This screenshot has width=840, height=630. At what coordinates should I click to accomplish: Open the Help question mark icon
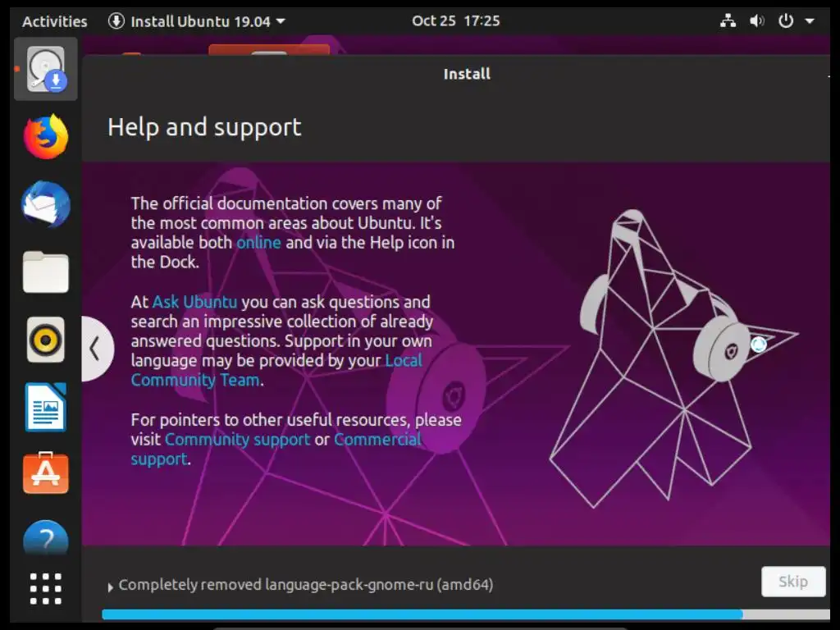click(x=46, y=538)
